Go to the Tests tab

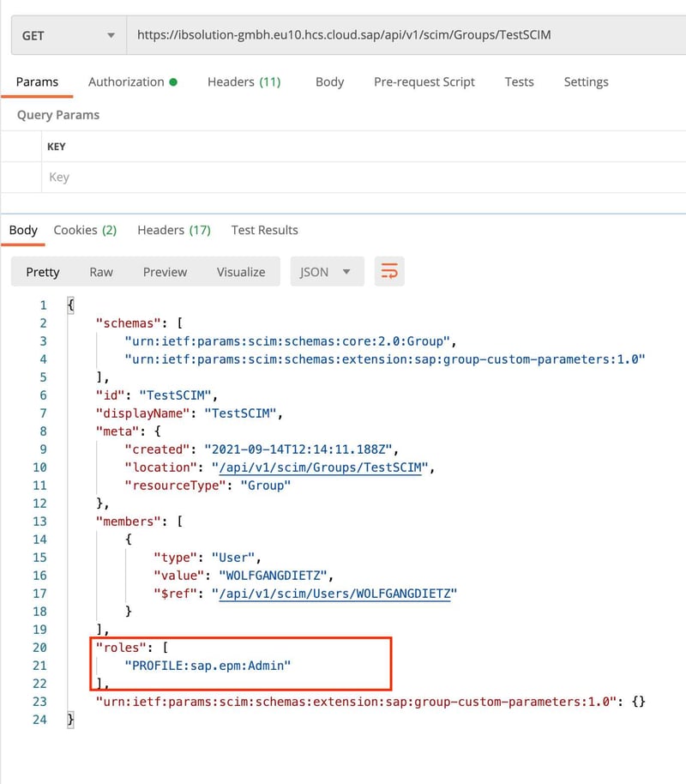click(x=519, y=82)
